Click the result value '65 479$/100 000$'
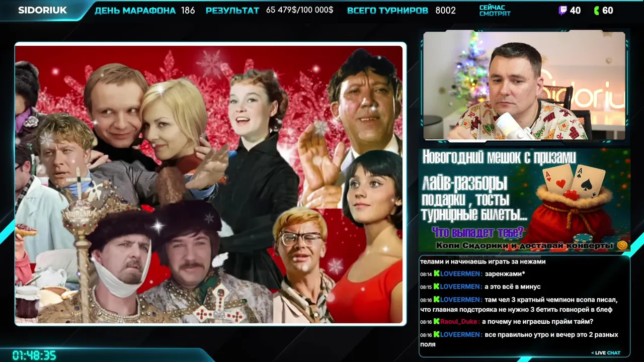644x362 pixels. [300, 10]
